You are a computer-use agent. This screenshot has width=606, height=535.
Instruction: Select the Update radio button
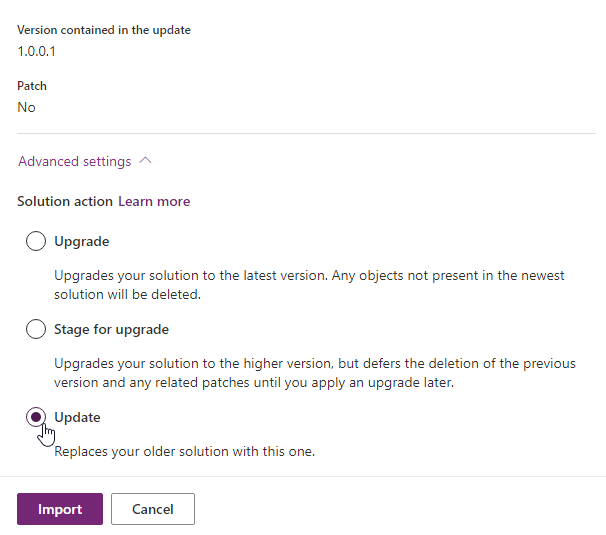coord(36,417)
